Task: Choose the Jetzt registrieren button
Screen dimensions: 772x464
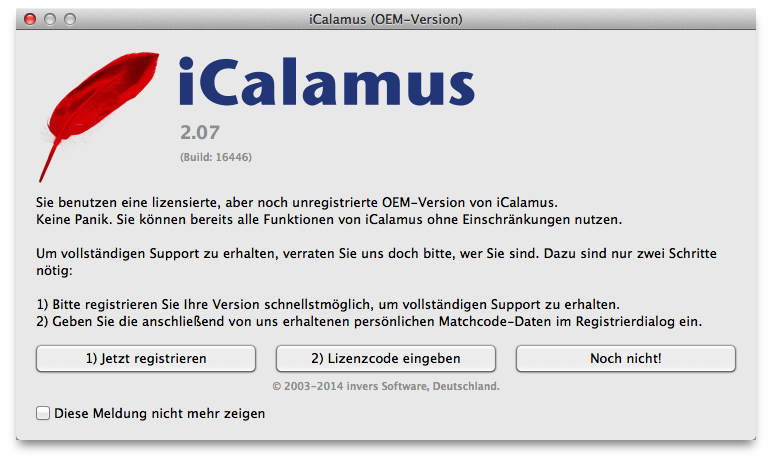Action: [x=146, y=358]
